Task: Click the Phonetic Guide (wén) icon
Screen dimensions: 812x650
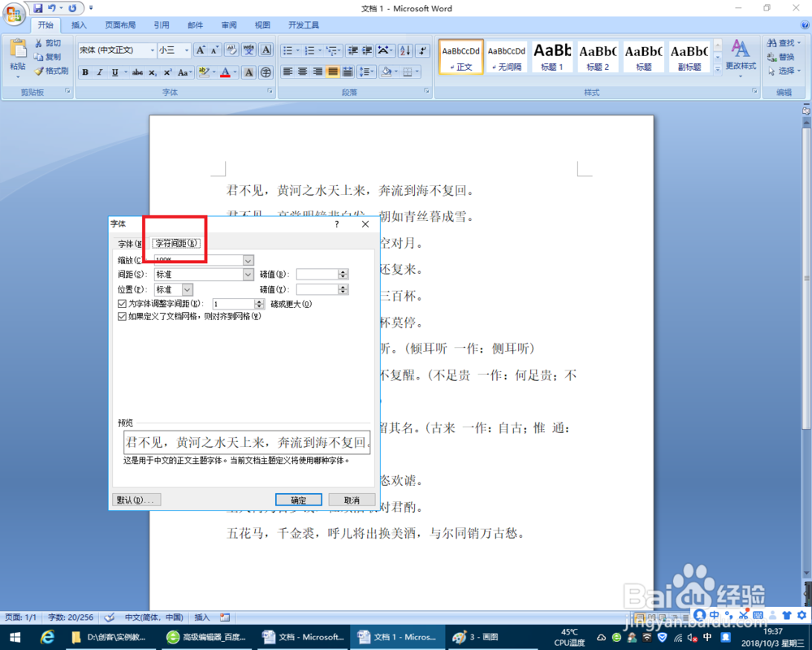Action: coord(249,50)
